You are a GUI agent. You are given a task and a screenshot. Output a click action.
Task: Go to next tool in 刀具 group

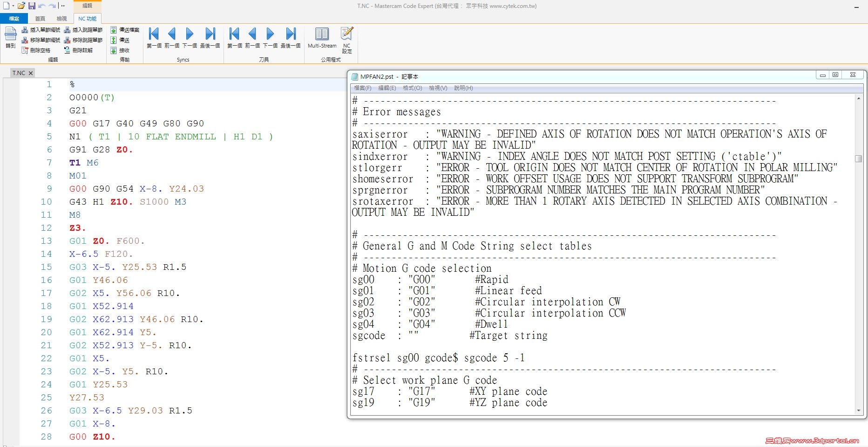(x=270, y=38)
